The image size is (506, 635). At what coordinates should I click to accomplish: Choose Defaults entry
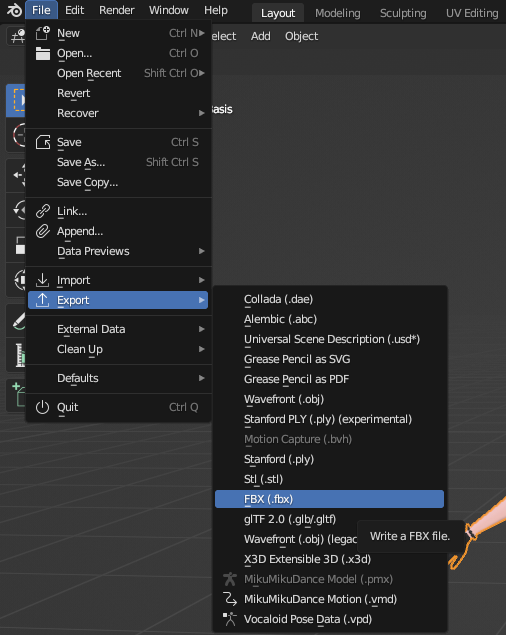[119, 378]
